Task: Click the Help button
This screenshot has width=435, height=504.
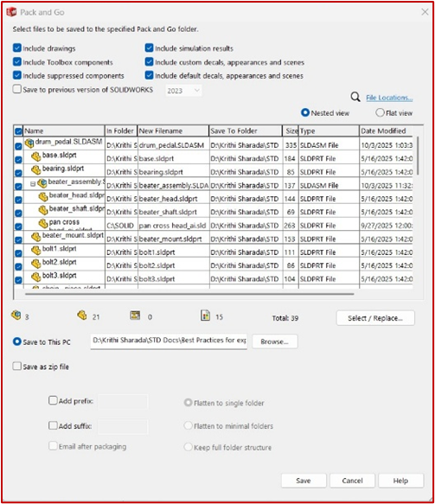Action: tap(400, 481)
